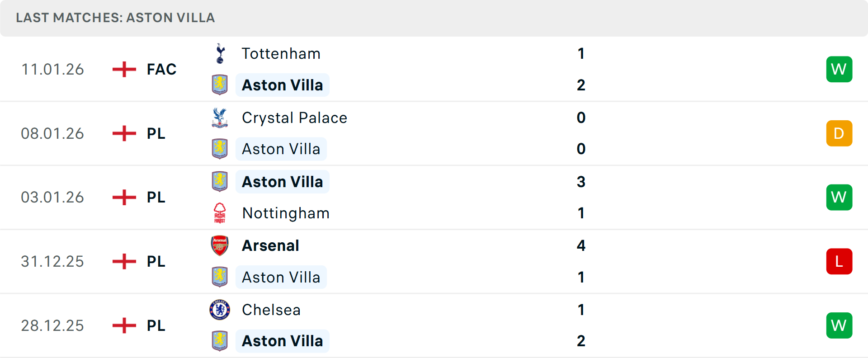Click the orange D draw badge
Viewport: 868px width, 358px height.
839,133
